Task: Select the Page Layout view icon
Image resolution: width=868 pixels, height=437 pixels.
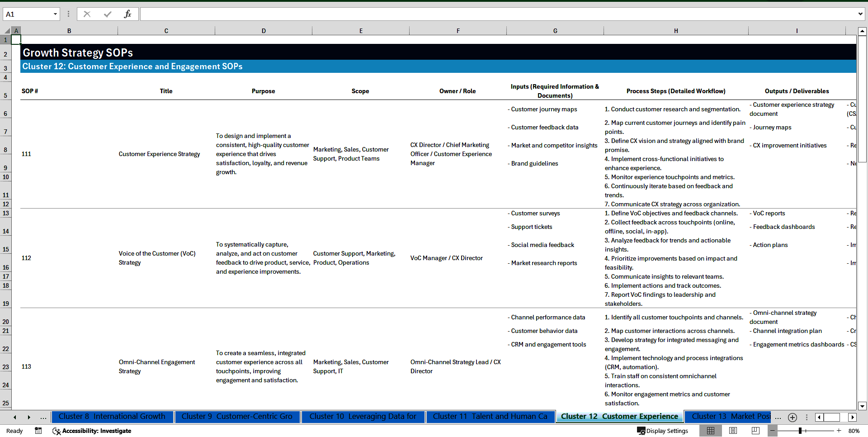Action: (732, 431)
